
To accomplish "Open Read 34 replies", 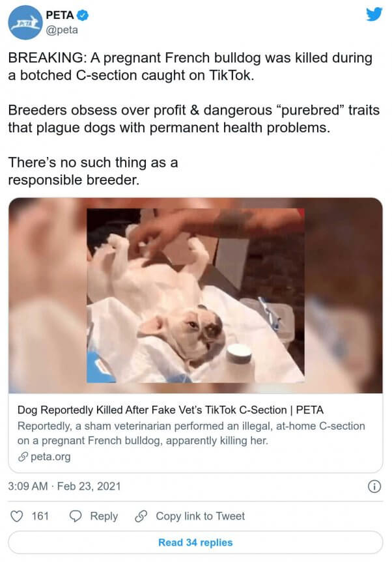I will 195,542.
